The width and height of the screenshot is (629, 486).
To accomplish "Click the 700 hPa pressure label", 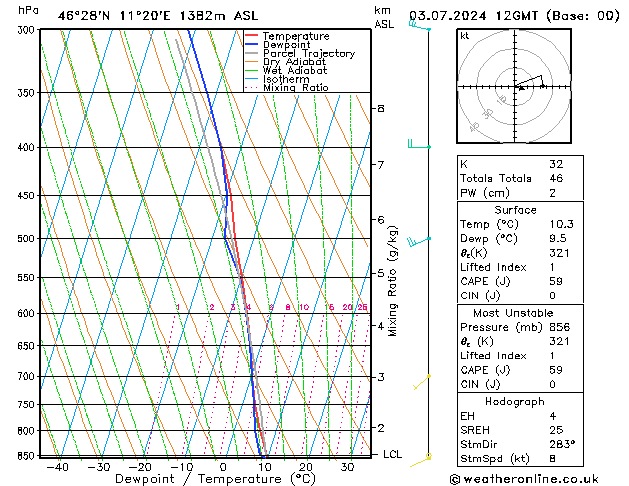I will pos(28,377).
